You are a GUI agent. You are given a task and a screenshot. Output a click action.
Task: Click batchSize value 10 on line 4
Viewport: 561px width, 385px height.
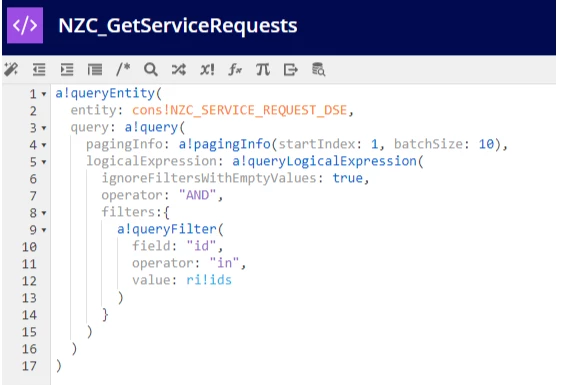(486, 144)
